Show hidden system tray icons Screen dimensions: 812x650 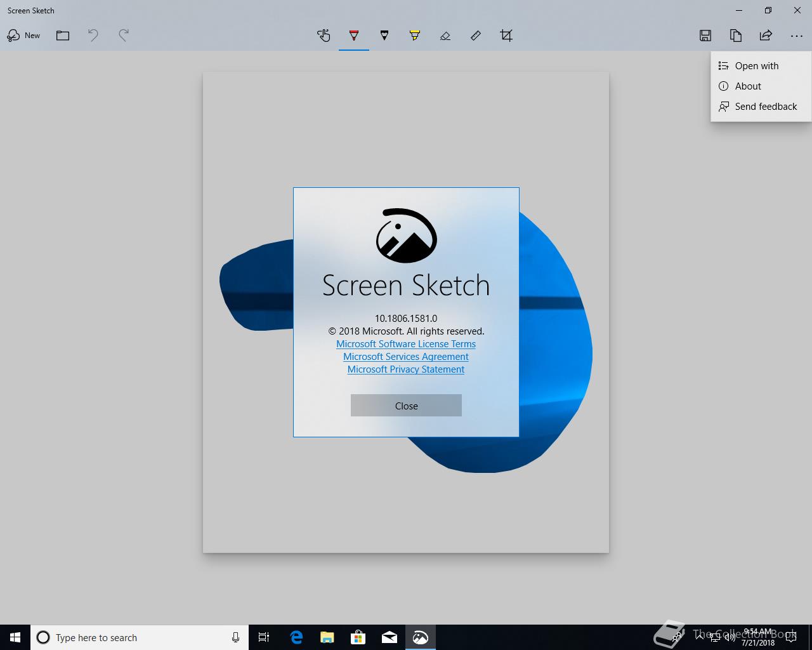700,637
